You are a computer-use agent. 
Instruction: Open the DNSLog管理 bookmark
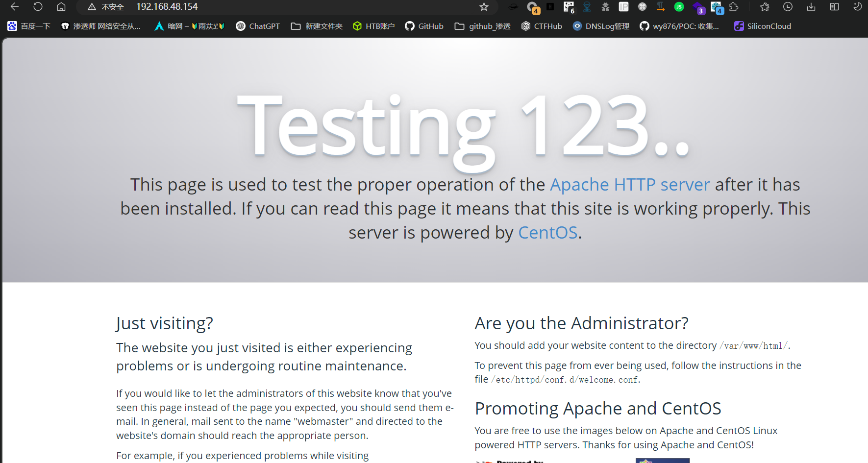pos(601,26)
